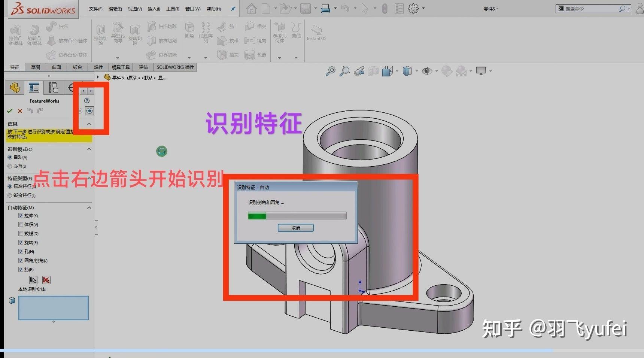Switch to the 钣金 (Sheet Metal) tab

77,67
